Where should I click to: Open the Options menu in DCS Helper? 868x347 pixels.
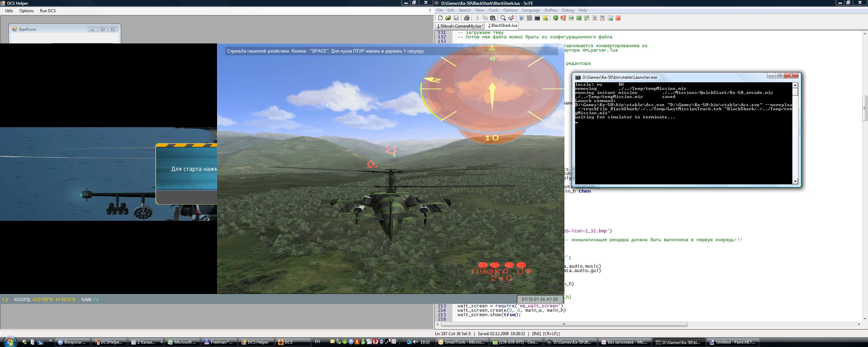[26, 11]
